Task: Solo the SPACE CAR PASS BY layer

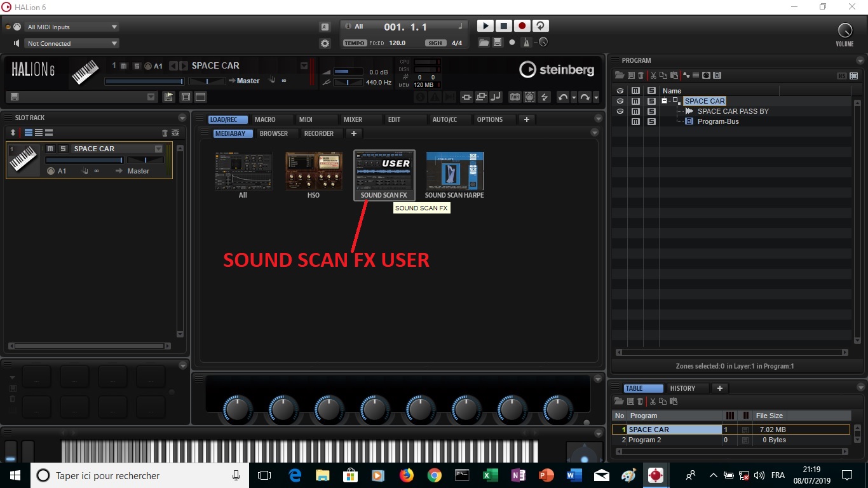Action: coord(651,111)
